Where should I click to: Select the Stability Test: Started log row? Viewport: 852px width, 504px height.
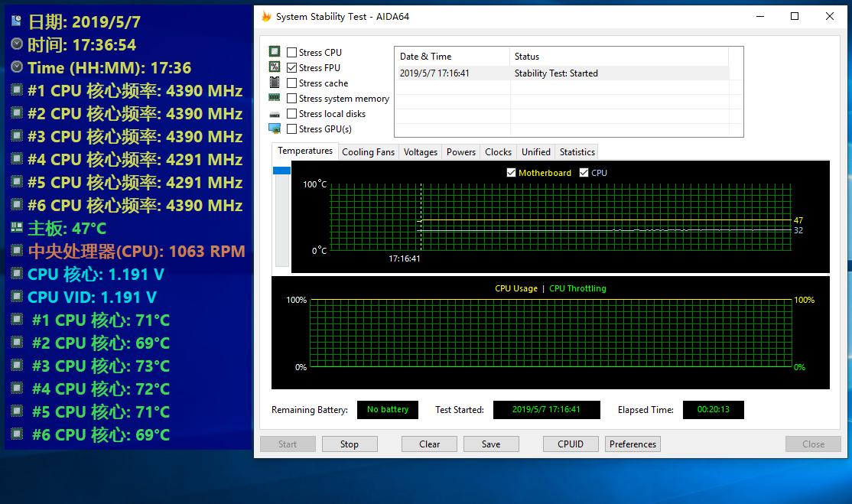tap(563, 73)
